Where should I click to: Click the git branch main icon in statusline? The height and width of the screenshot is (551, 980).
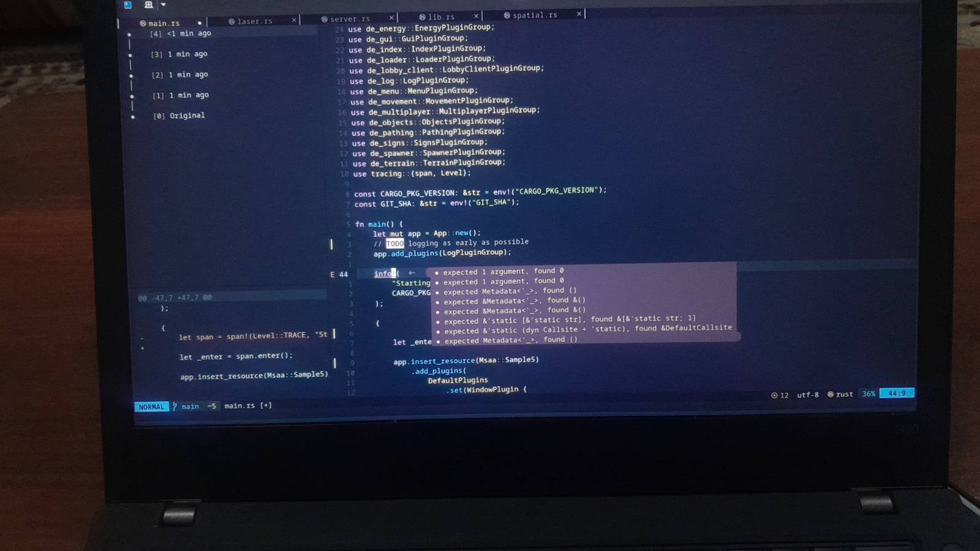[175, 406]
